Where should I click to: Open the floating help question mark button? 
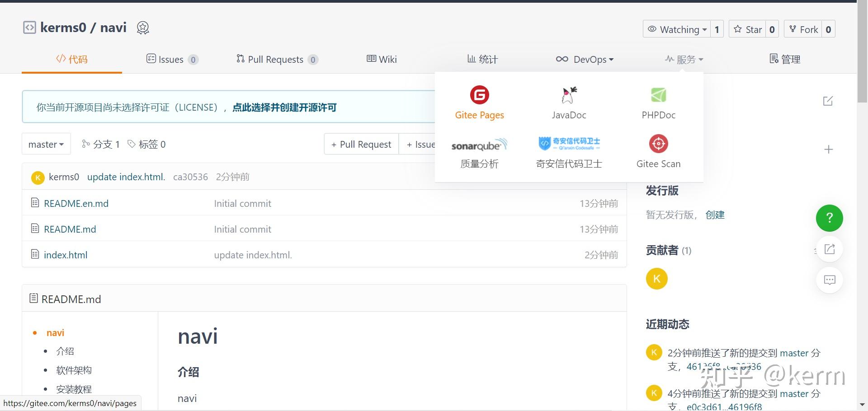tap(829, 218)
